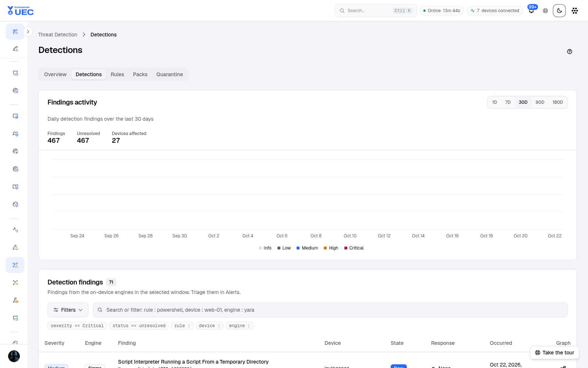The image size is (588, 368).
Task: Apply the severity == Critical filter chip
Action: tap(77, 326)
